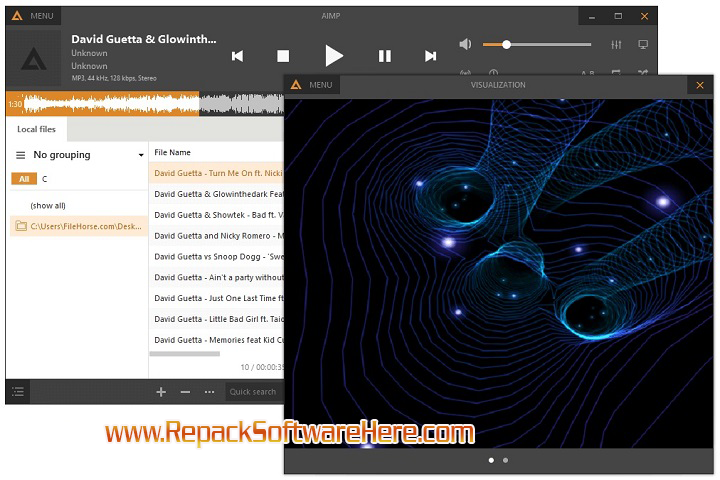Toggle the shuffle playback icon
The width and height of the screenshot is (720, 480).
(x=643, y=73)
